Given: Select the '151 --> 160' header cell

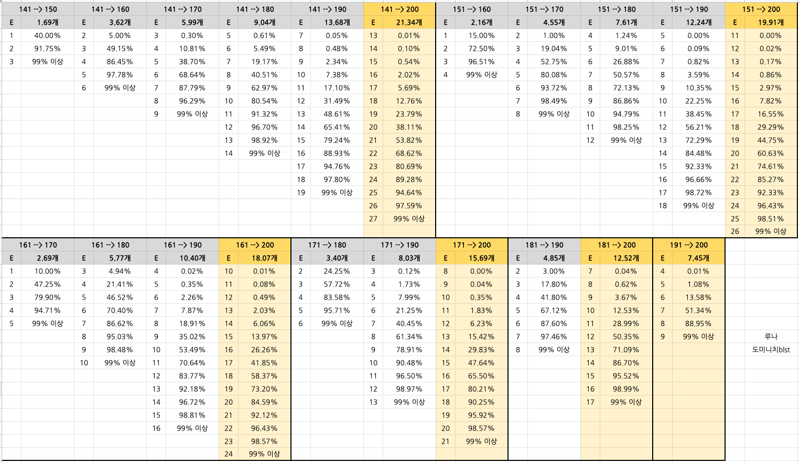Looking at the screenshot, I should coord(472,9).
